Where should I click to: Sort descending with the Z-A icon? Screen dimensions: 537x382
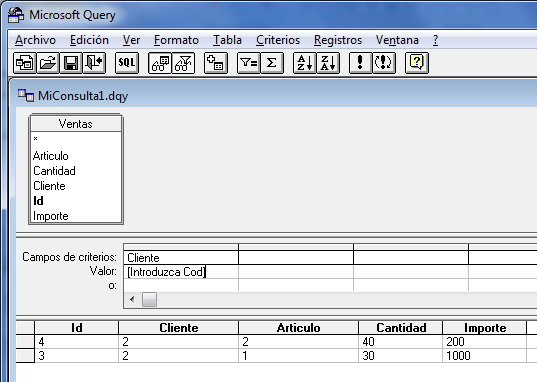(328, 63)
